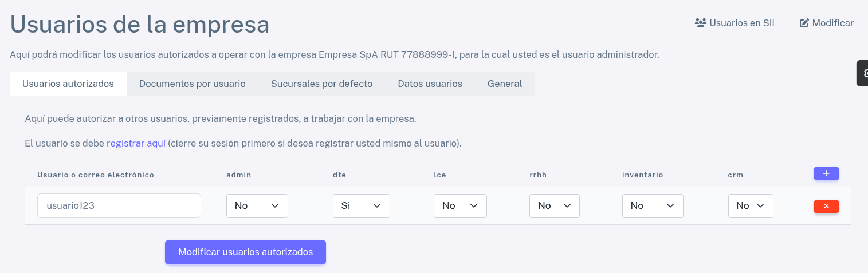Open the dark side panel at right edge
Screen dimensions: 868x273
tap(862, 73)
